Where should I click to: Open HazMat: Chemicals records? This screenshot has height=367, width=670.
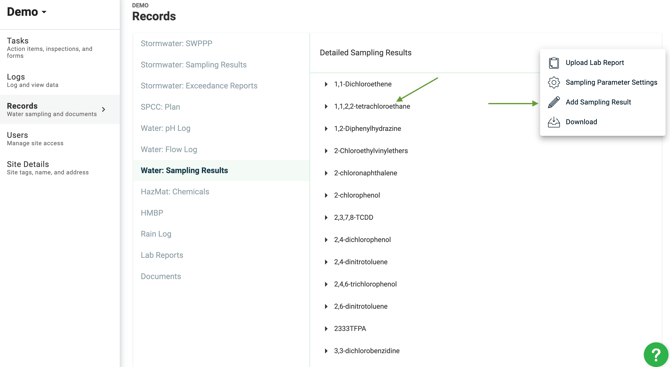coord(175,192)
